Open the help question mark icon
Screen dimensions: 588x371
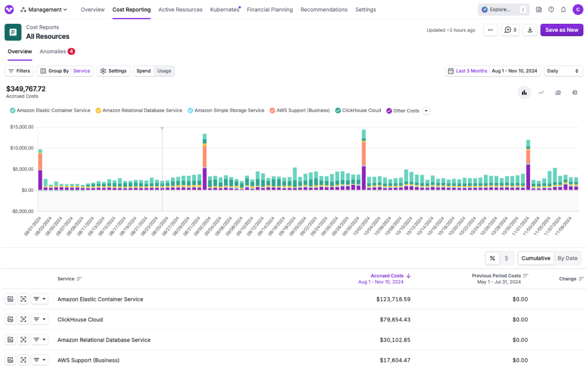(551, 10)
